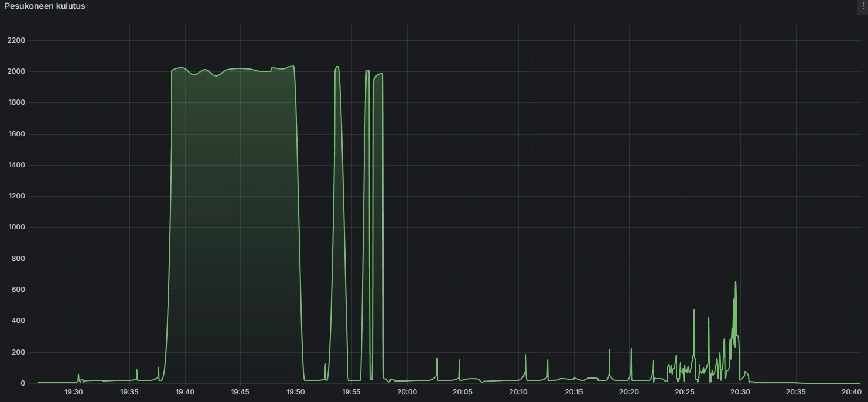Click the 2000 y-axis label
This screenshot has height=402, width=868.
[x=16, y=71]
